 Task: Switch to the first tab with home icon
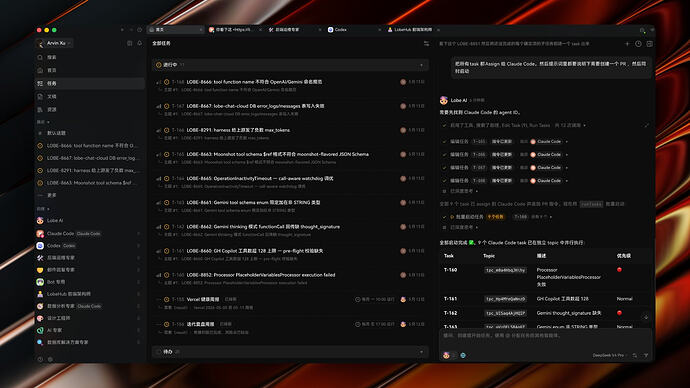175,30
